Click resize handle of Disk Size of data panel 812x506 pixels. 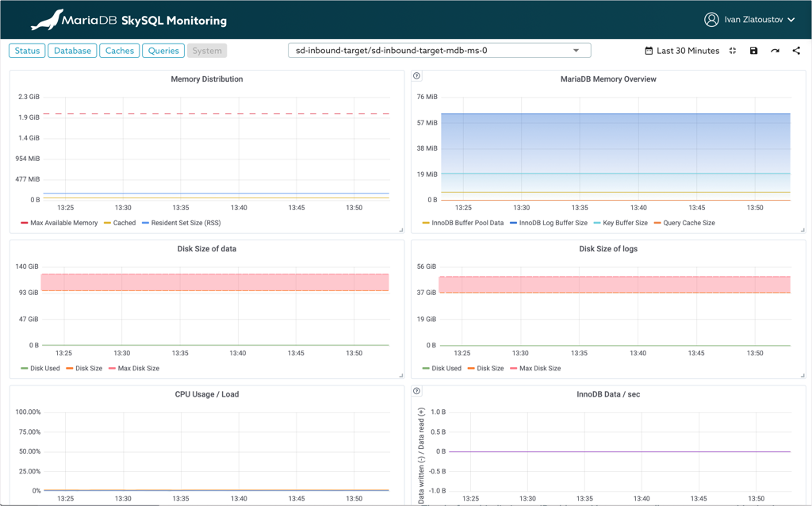(x=400, y=375)
